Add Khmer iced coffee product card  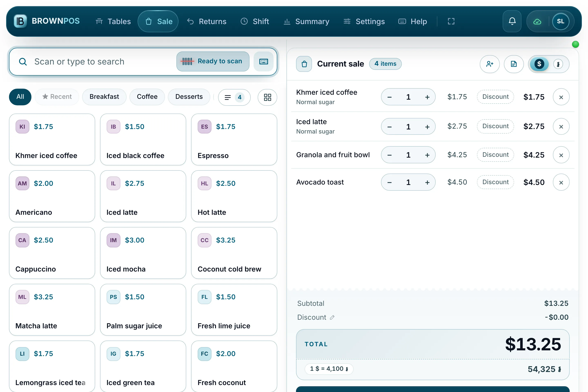52,139
